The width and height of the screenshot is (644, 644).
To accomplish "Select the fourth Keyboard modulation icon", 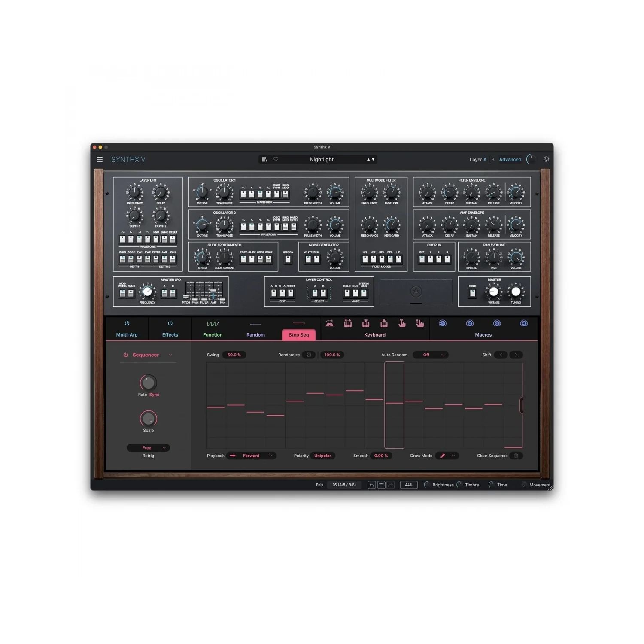I will click(384, 323).
